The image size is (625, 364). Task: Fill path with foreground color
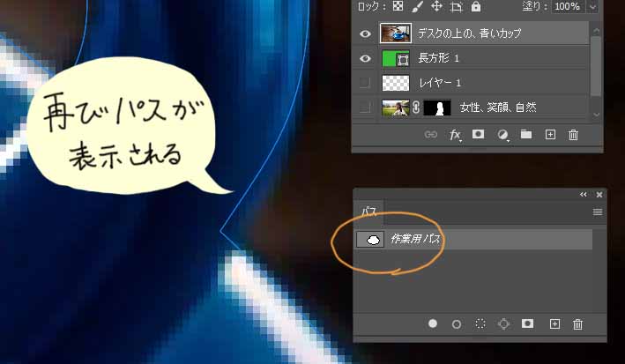(x=433, y=323)
